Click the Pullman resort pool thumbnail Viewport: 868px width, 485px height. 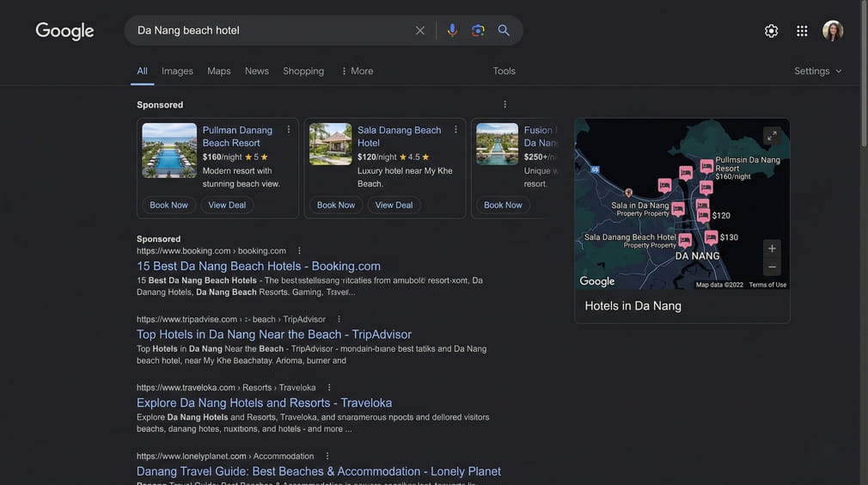tap(169, 150)
